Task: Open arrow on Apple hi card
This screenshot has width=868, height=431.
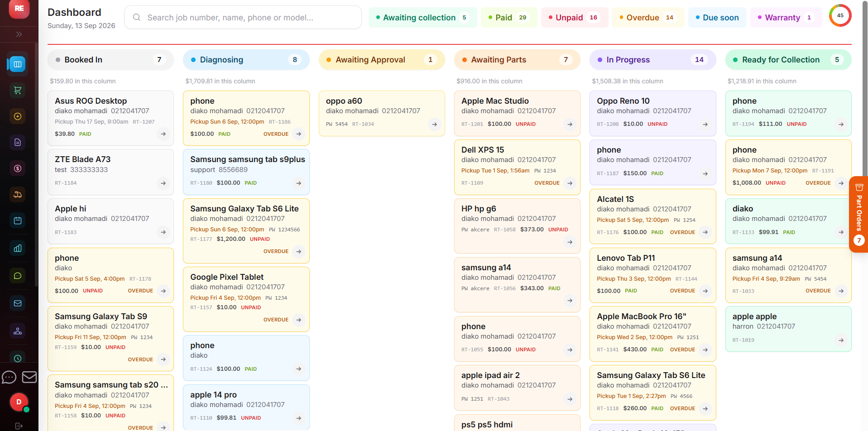Action: [163, 232]
